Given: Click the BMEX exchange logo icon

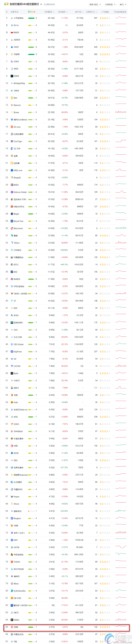Looking at the screenshot, I should [12, 33].
